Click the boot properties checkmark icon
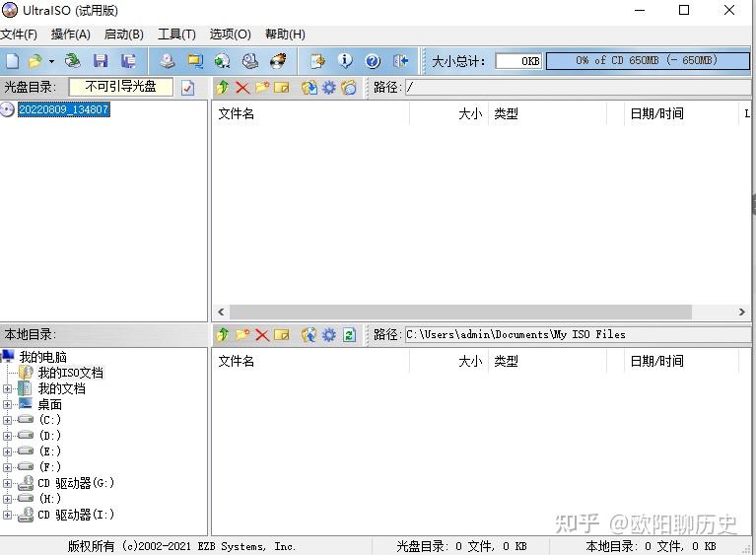Image resolution: width=756 pixels, height=555 pixels. (x=188, y=88)
